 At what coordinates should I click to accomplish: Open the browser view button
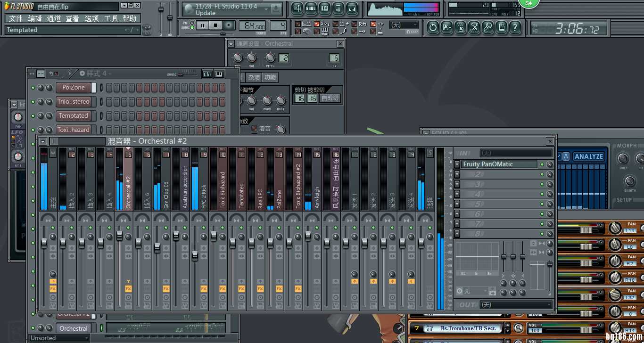pyautogui.click(x=338, y=8)
